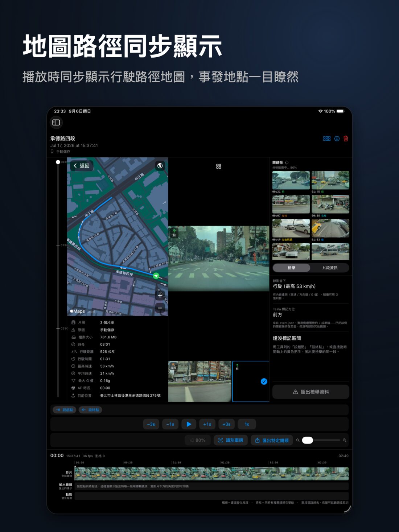The width and height of the screenshot is (399, 532).
Task: Click the 02:00 mark on timeline ruler
Action: click(x=273, y=463)
